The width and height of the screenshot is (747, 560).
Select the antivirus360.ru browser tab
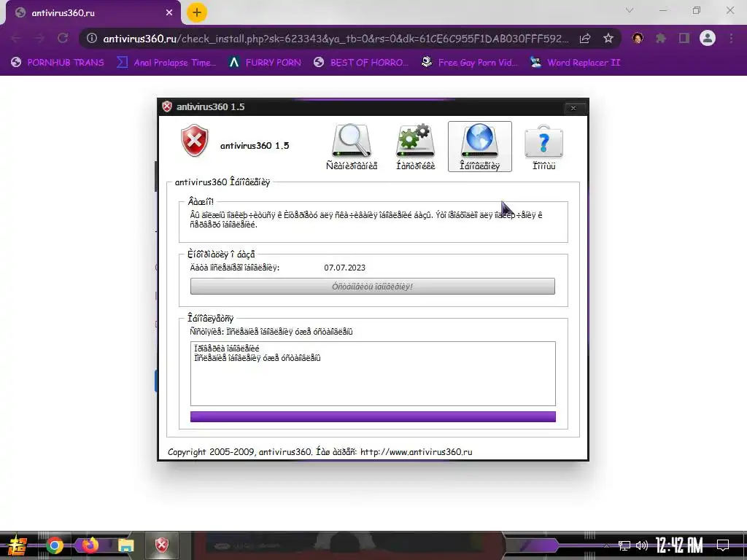click(x=93, y=13)
